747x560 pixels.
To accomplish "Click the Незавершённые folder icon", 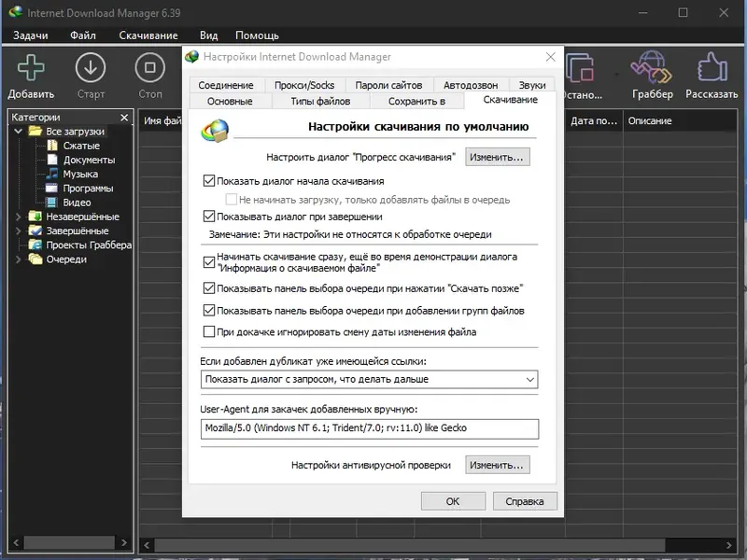I will click(x=35, y=217).
